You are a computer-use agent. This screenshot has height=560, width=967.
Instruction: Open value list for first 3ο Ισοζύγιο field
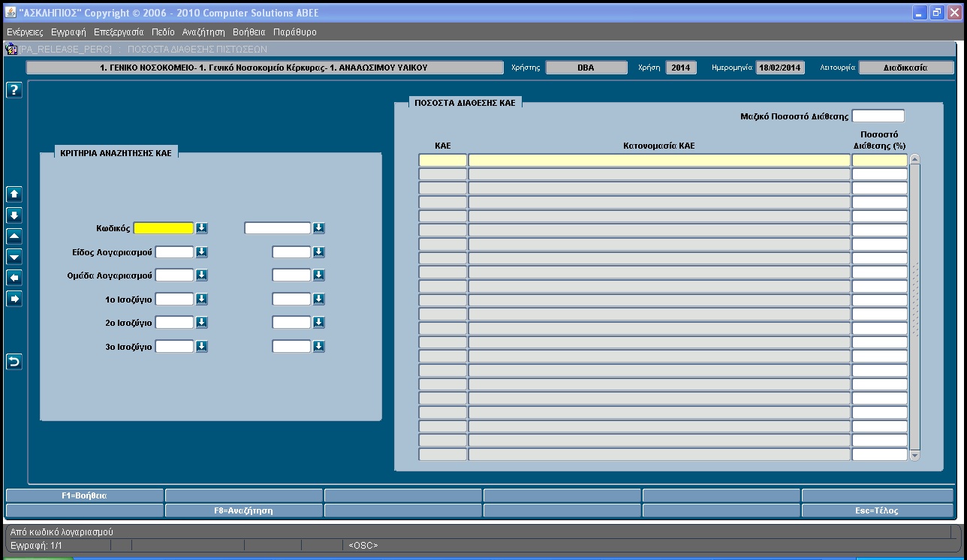click(x=201, y=347)
